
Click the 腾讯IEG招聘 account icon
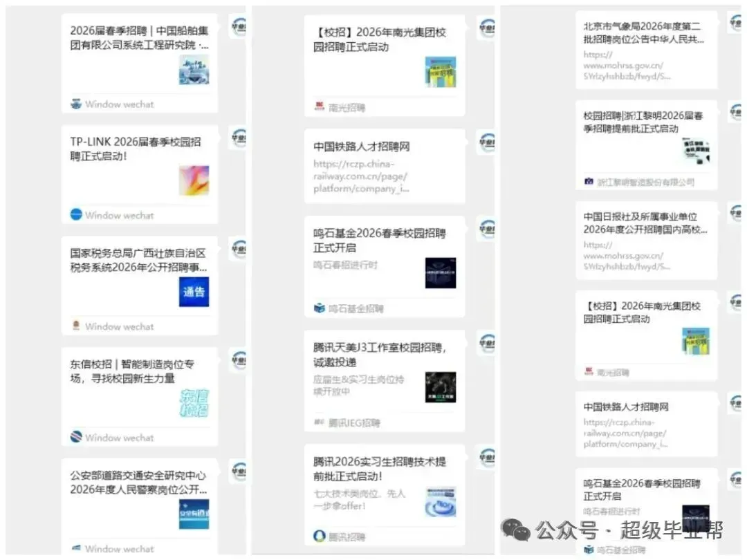tap(319, 422)
